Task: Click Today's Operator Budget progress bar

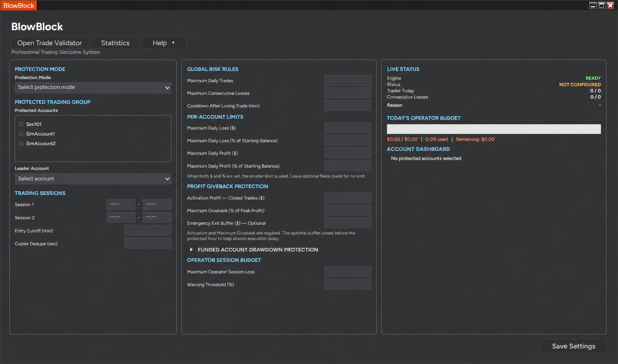Action: (x=494, y=129)
